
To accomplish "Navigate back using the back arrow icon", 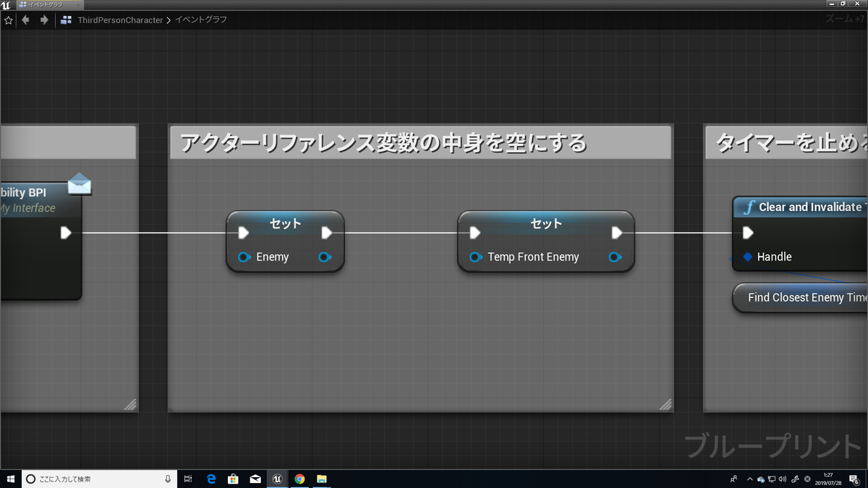I will (x=25, y=20).
